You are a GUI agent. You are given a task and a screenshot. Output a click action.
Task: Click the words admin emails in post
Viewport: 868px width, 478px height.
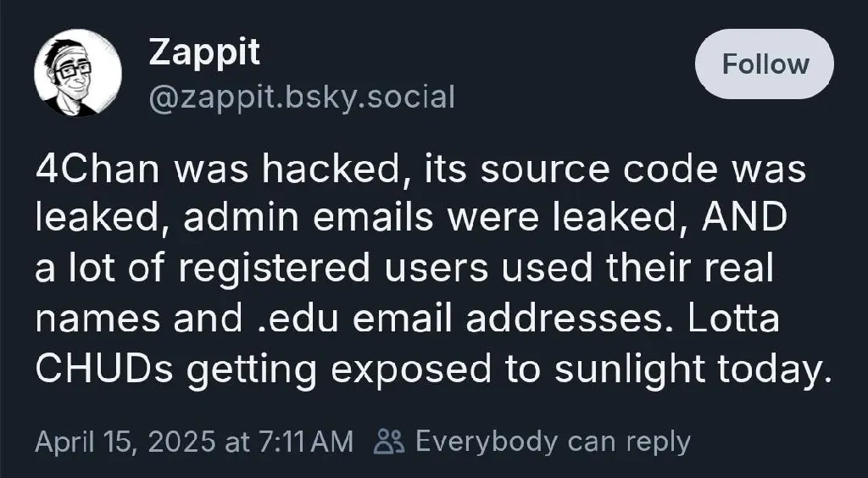click(309, 218)
